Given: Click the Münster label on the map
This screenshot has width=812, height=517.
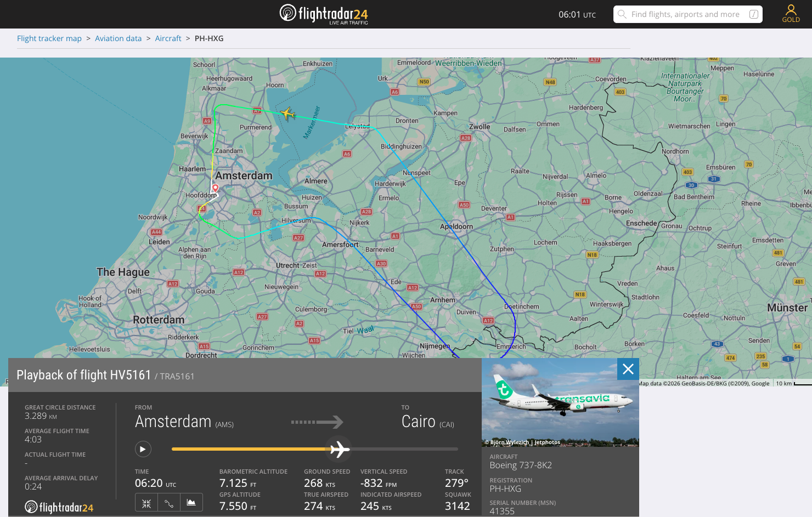Looking at the screenshot, I should coord(787,308).
